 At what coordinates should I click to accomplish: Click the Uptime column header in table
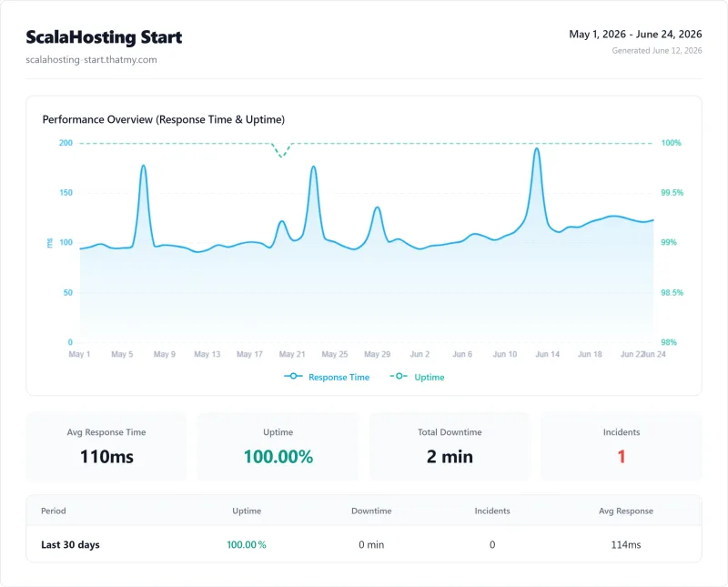[247, 511]
